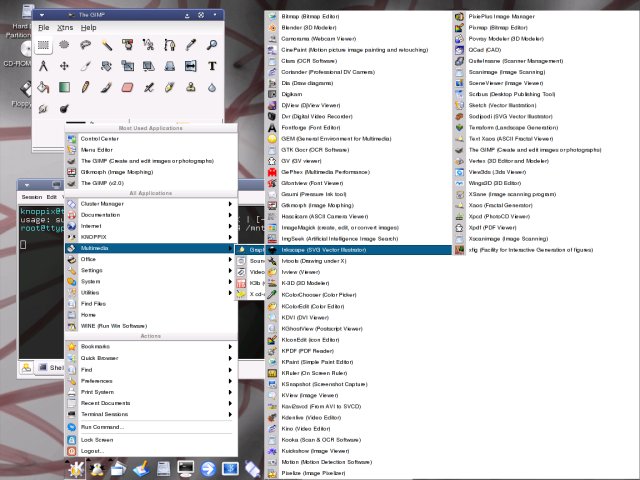Select the Rectangle Select tool in GIMP
This screenshot has height=480, width=640.
[x=43, y=45]
